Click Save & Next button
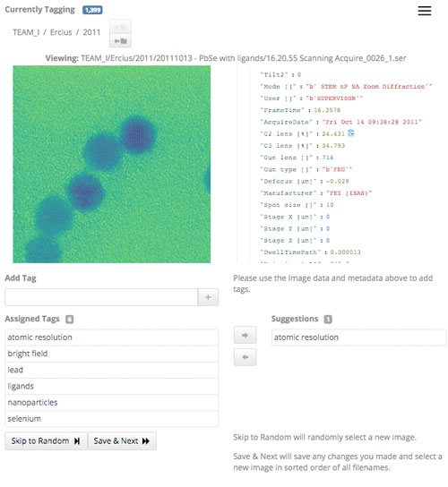448x487 pixels. tap(122, 440)
